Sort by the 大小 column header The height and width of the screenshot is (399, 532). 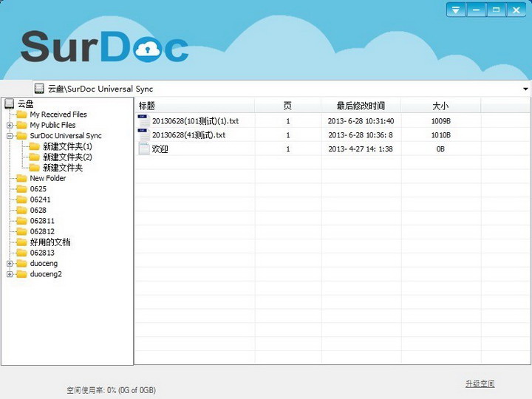tap(440, 106)
